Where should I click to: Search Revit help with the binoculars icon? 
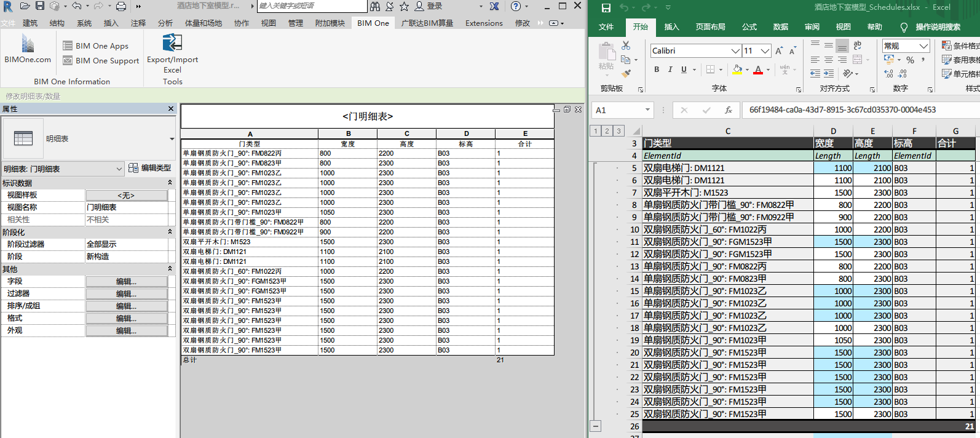pyautogui.click(x=375, y=6)
